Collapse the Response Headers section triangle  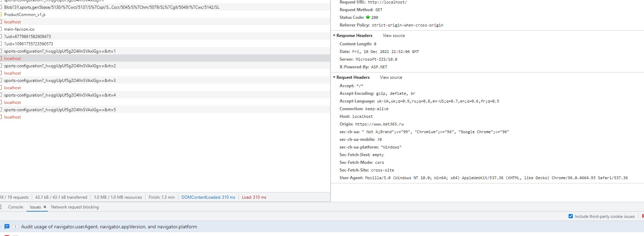pyautogui.click(x=334, y=36)
